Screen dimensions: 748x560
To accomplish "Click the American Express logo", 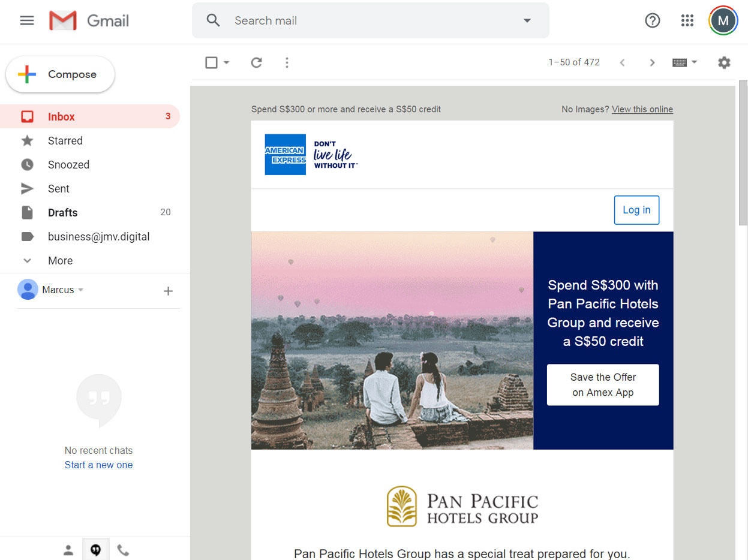I will click(286, 155).
